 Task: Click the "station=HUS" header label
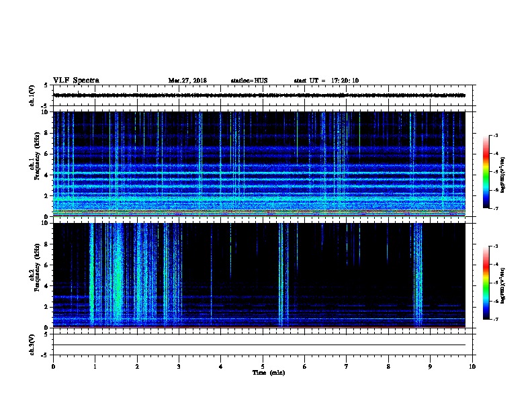(x=249, y=81)
